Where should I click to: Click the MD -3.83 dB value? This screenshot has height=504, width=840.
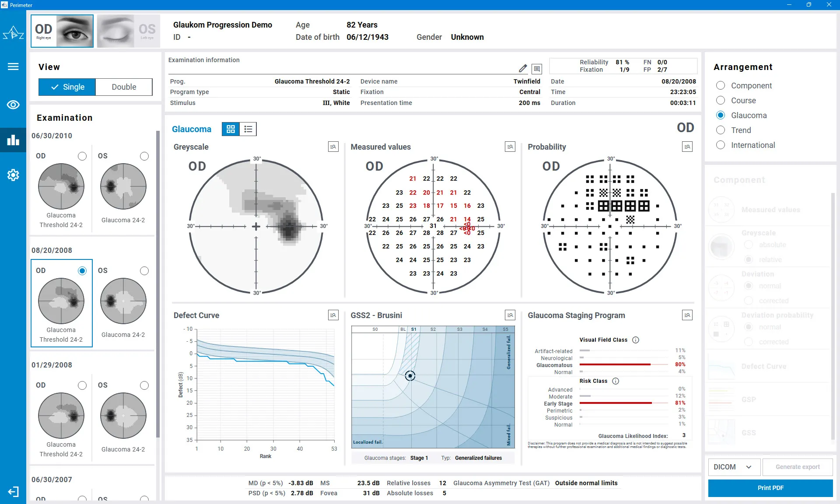pos(301,483)
